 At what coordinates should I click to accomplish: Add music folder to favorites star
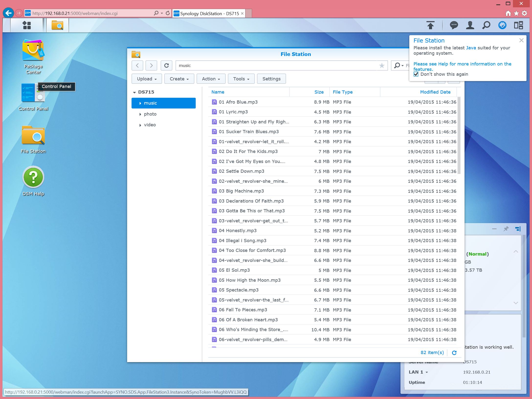click(x=382, y=65)
